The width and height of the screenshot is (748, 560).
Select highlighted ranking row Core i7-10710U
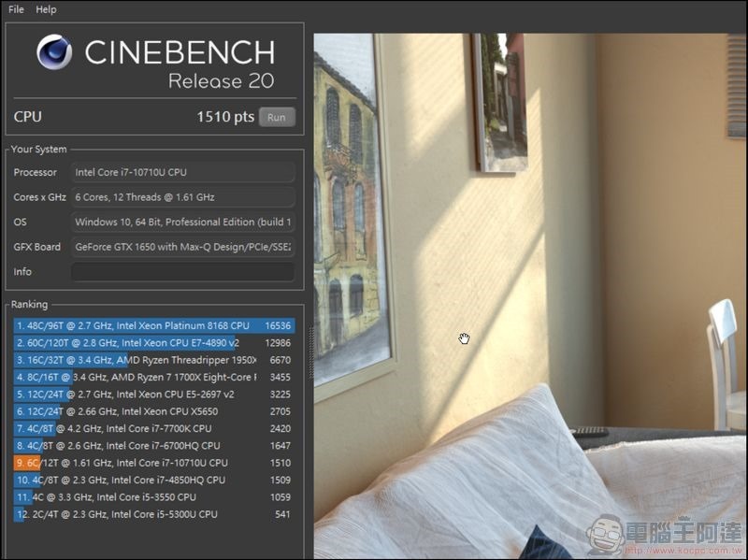(154, 463)
